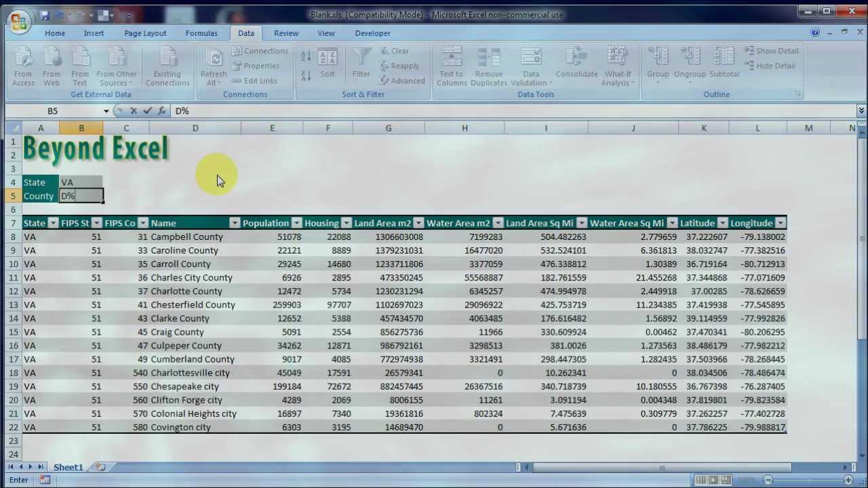The image size is (868, 488).
Task: Click From Web import icon
Action: coord(52,66)
